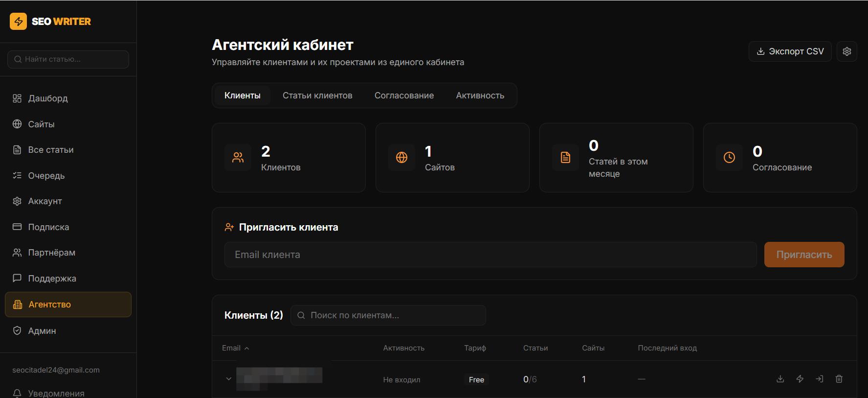This screenshot has height=398, width=868.
Task: Switch to the Активность tab
Action: click(x=480, y=95)
